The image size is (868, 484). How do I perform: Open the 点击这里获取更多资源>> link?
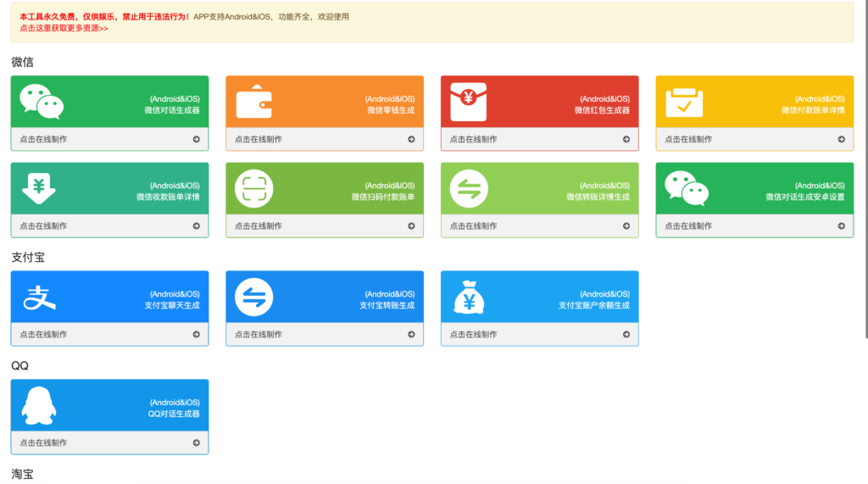pyautogui.click(x=64, y=28)
